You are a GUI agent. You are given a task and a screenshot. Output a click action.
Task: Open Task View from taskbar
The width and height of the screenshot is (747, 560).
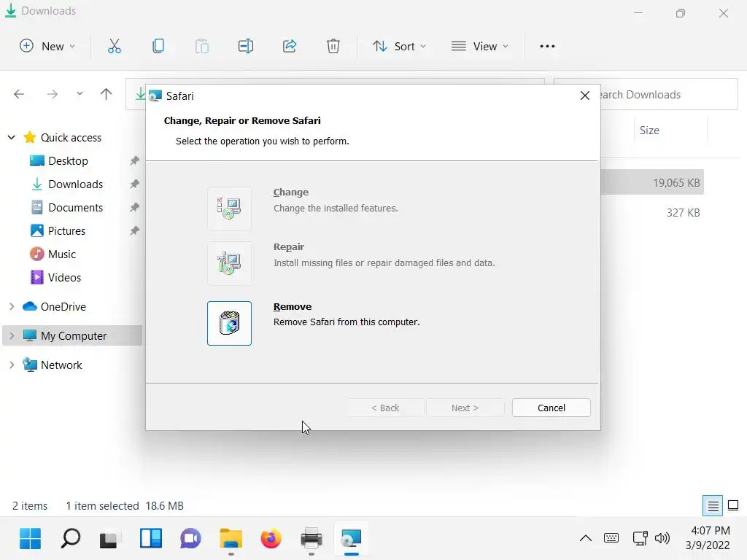tap(111, 539)
